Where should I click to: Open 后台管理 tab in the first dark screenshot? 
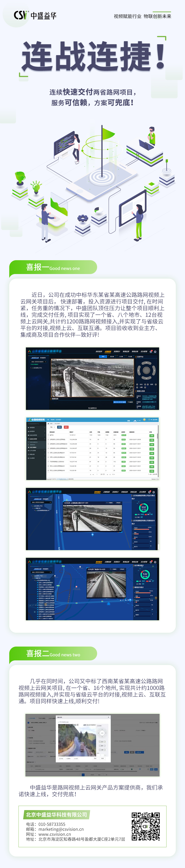click(144, 352)
